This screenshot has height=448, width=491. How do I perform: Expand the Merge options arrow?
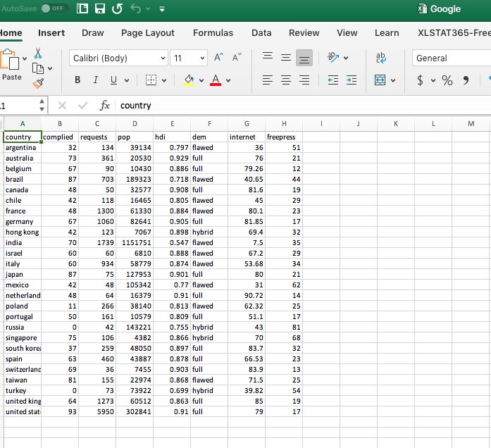pyautogui.click(x=393, y=81)
